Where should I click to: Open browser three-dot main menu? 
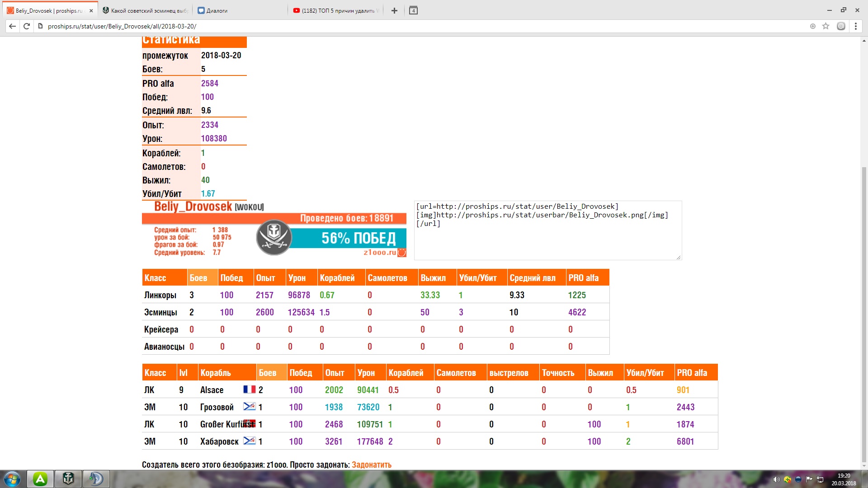tap(855, 26)
